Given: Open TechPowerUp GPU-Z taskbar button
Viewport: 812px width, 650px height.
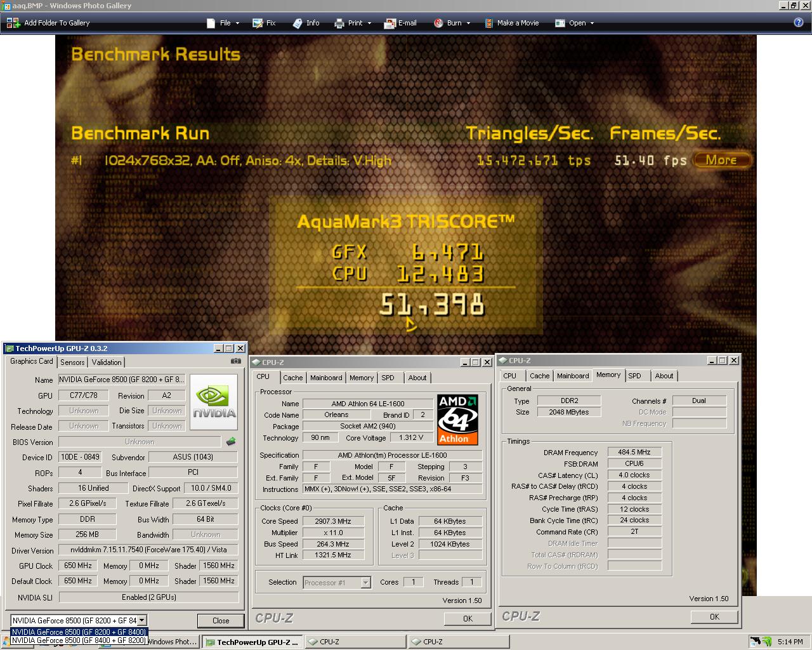Looking at the screenshot, I should 252,642.
